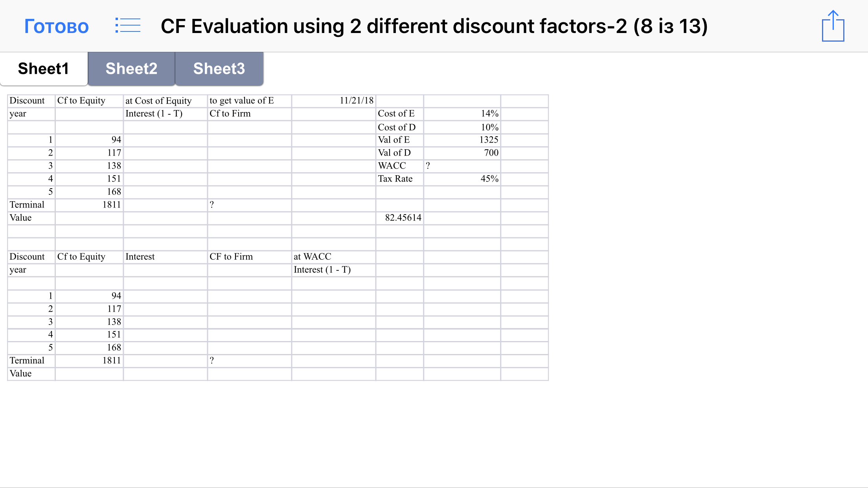Viewport: 868px width, 488px height.
Task: Click the first table's Terminal 1811 cell
Action: pyautogui.click(x=89, y=205)
